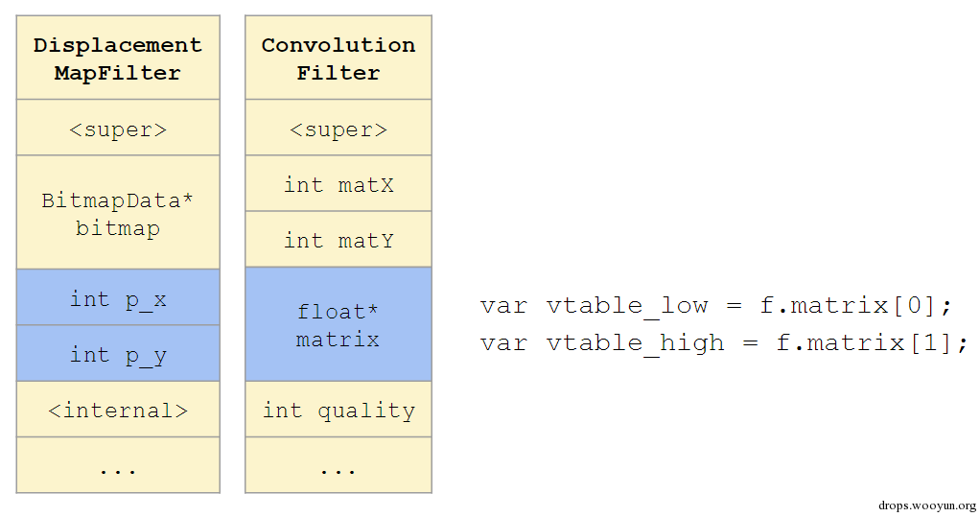The image size is (980, 517).
Task: Click the DisplacementMapFilter header cell
Action: pyautogui.click(x=118, y=58)
